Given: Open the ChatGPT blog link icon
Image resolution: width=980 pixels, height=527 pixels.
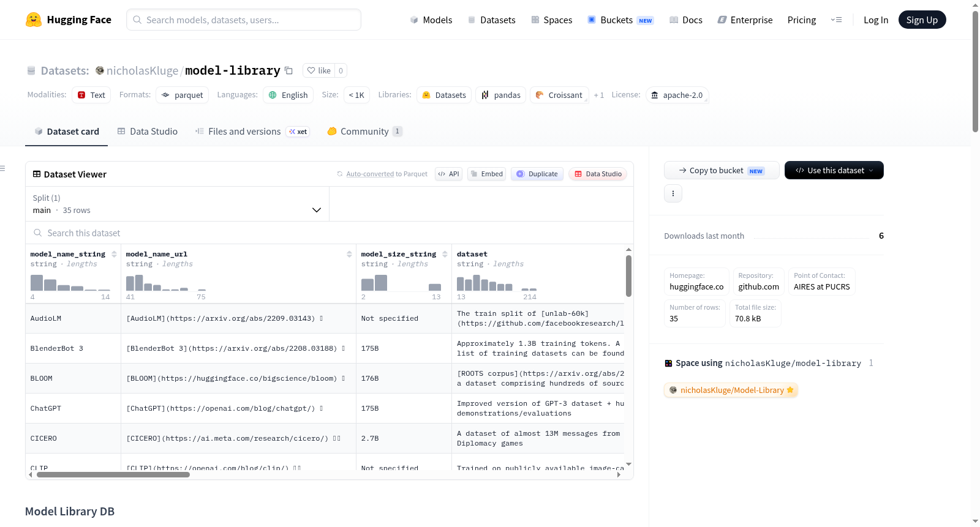Looking at the screenshot, I should [322, 408].
